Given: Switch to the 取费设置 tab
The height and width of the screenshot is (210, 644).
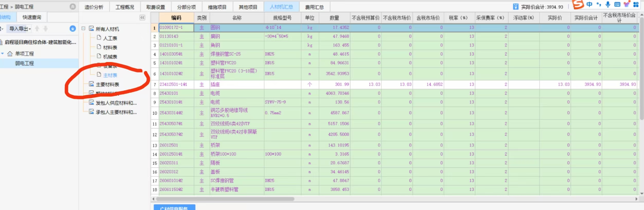Looking at the screenshot, I should click(156, 7).
